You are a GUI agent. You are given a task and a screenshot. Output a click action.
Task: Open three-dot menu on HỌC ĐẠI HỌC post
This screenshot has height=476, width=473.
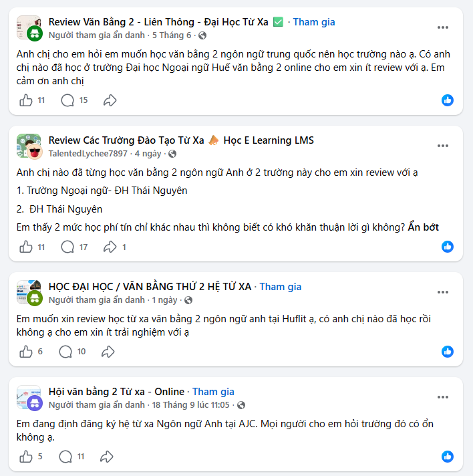click(443, 292)
